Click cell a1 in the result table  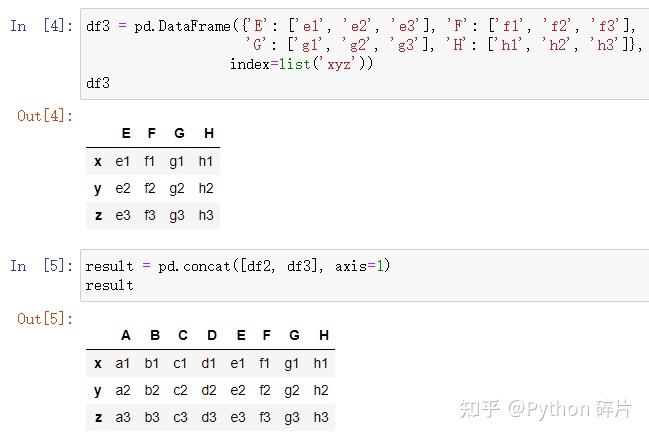tap(124, 363)
